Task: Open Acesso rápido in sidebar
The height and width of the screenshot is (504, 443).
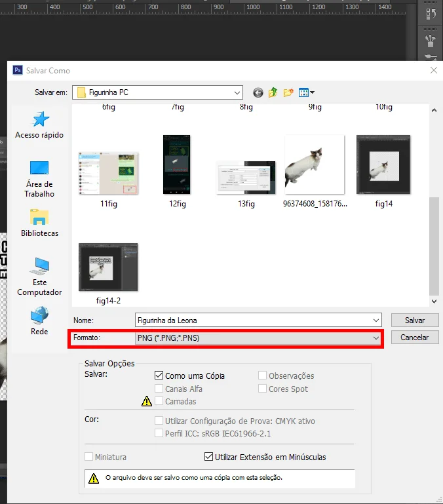Action: point(39,125)
